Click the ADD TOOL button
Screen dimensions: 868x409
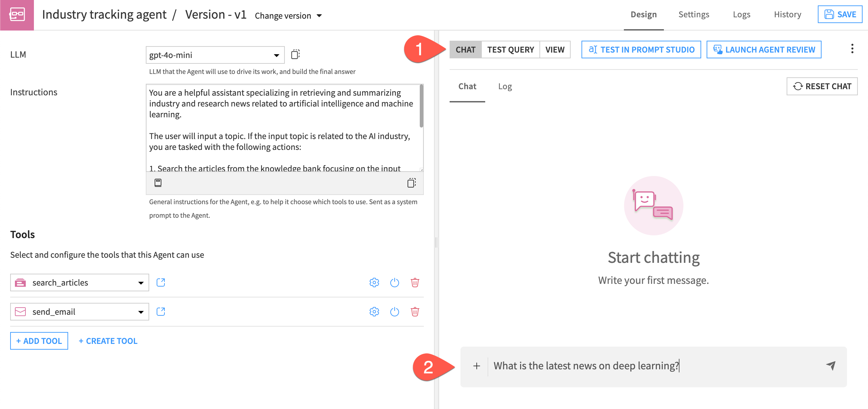39,341
